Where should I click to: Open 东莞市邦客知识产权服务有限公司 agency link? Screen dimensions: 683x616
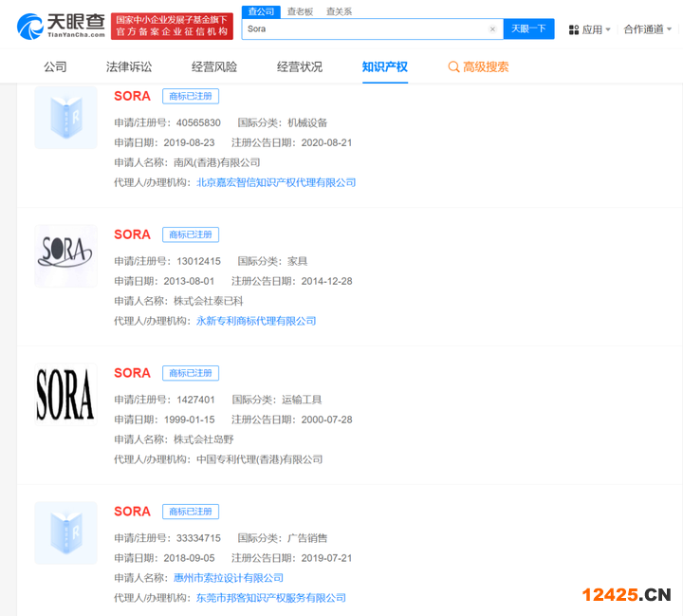pyautogui.click(x=270, y=598)
